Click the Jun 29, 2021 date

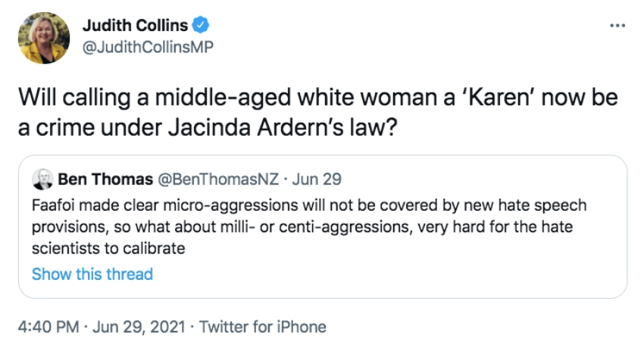coord(139,327)
